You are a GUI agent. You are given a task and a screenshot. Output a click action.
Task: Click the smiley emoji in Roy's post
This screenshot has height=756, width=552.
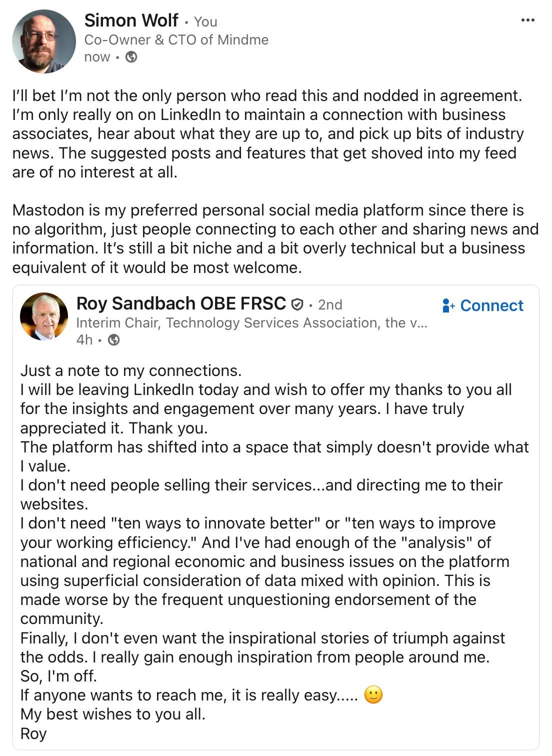[373, 695]
